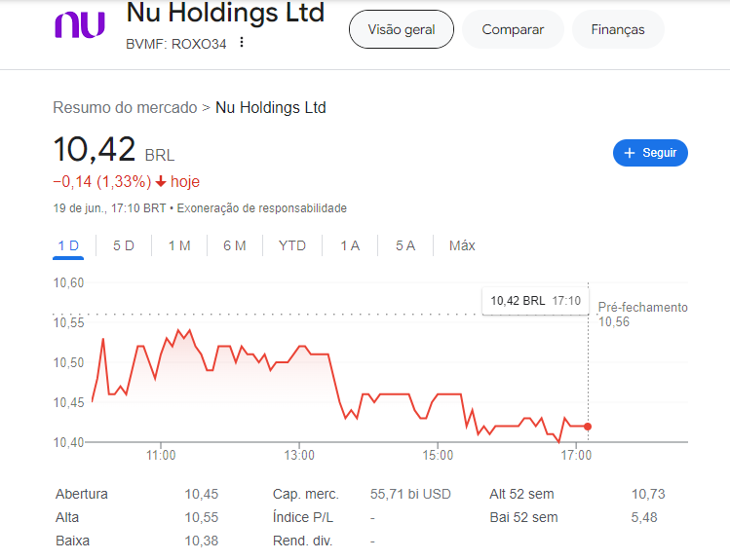Switch to the Comparar tab
Screen dimensions: 730x560
click(x=513, y=29)
